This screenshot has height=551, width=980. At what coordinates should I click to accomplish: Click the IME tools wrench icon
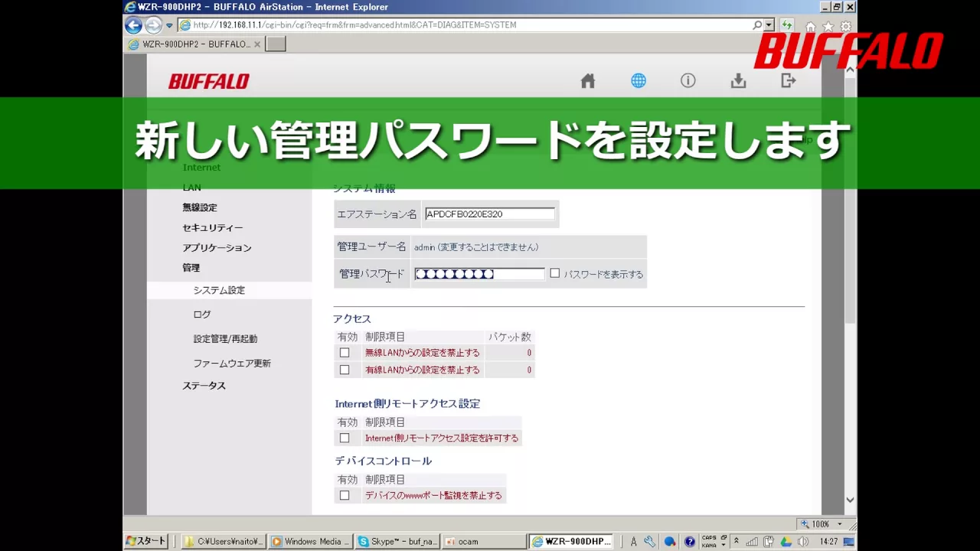point(651,542)
